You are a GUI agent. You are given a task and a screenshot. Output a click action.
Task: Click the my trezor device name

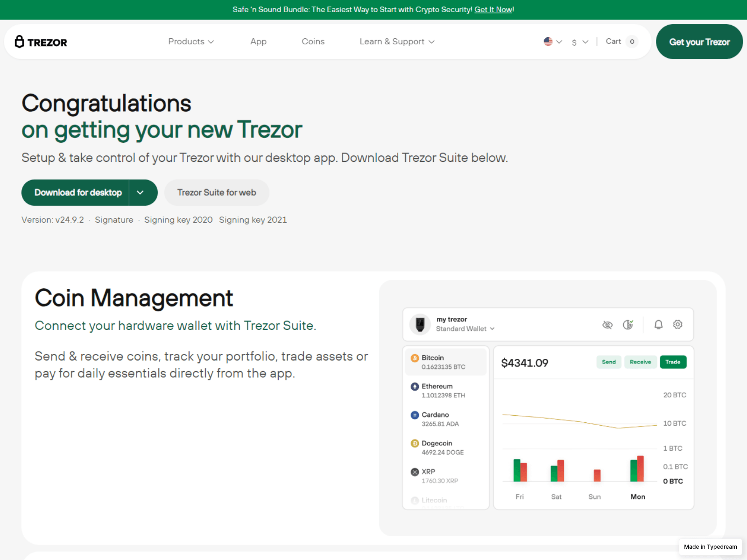(x=451, y=319)
